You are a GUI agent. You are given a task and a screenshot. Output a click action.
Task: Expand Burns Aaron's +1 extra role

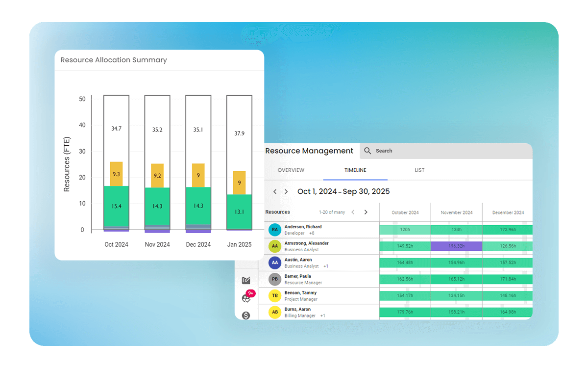click(x=322, y=316)
